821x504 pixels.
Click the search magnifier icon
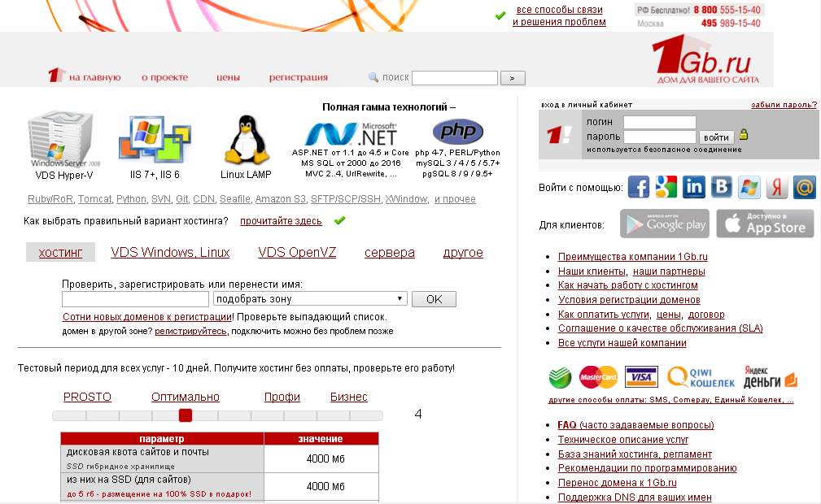[373, 77]
